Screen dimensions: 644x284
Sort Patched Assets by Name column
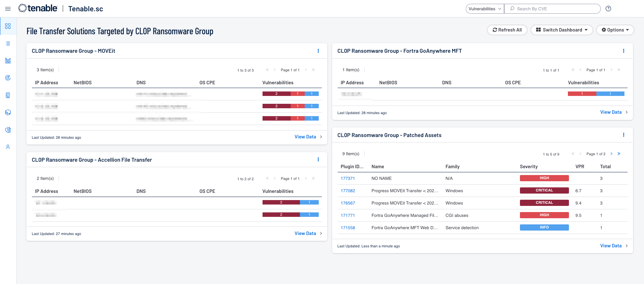[x=378, y=166]
